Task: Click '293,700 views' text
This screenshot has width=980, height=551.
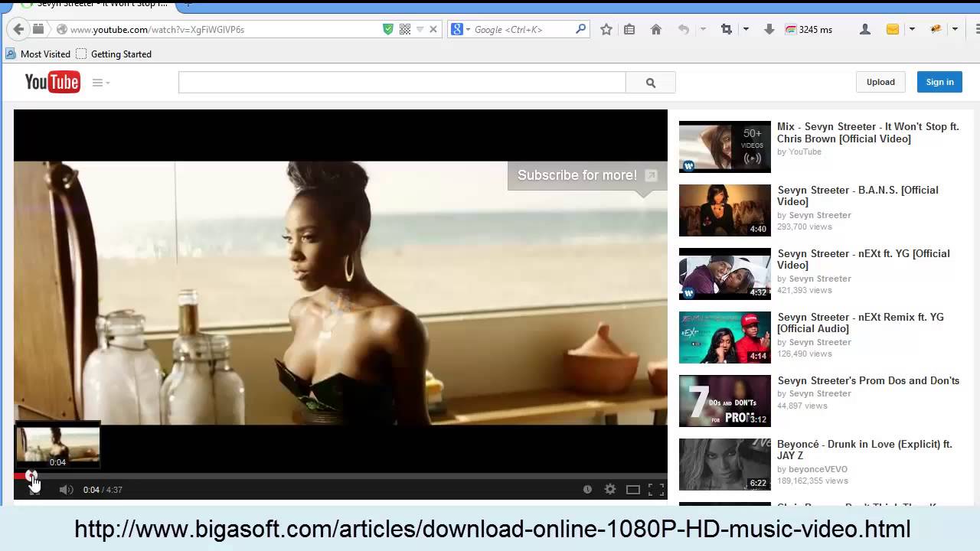Action: (x=805, y=227)
